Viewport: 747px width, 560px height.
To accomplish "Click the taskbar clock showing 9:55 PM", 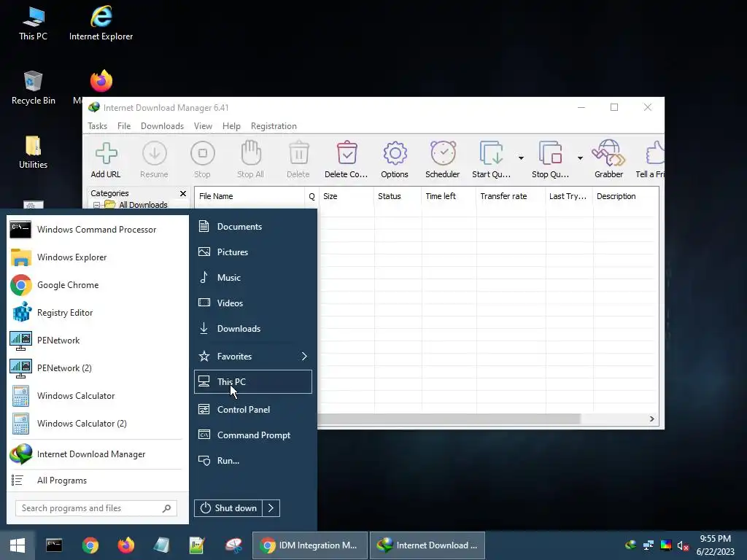I will pos(715,539).
